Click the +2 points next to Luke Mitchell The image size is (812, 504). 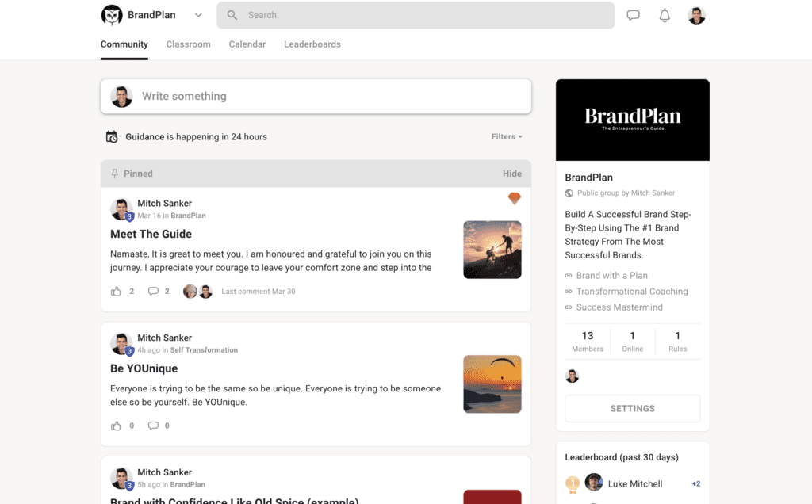[x=696, y=484]
